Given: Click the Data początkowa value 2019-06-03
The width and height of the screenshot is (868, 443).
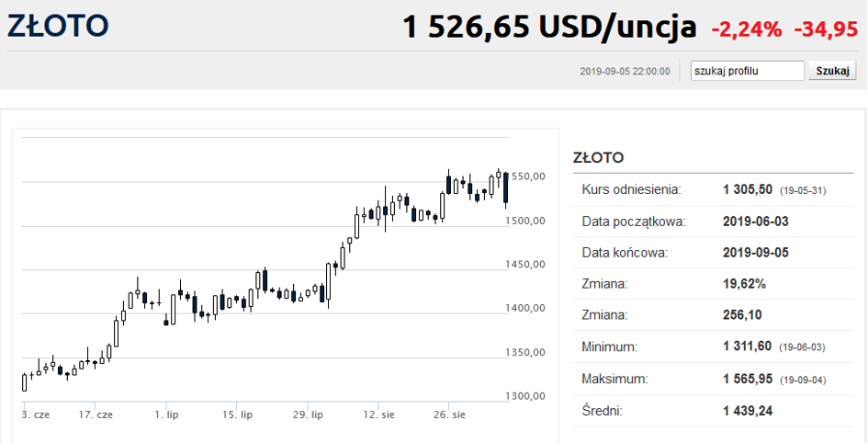Looking at the screenshot, I should (756, 221).
